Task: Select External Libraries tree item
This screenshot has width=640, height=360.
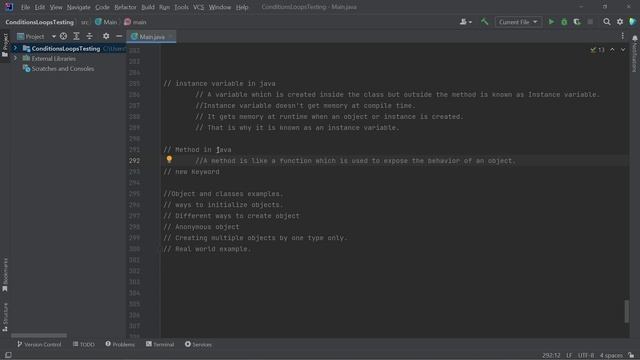Action: (x=53, y=58)
